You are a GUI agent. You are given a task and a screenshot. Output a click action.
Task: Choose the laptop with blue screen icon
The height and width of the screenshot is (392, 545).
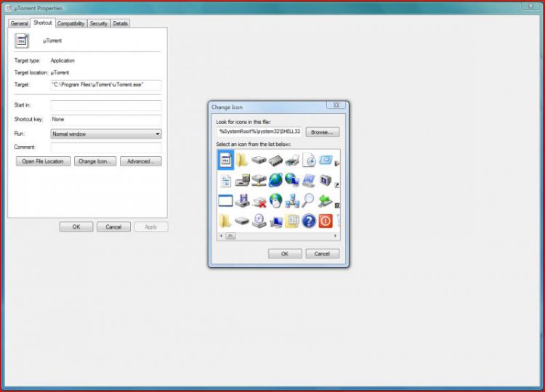[309, 181]
